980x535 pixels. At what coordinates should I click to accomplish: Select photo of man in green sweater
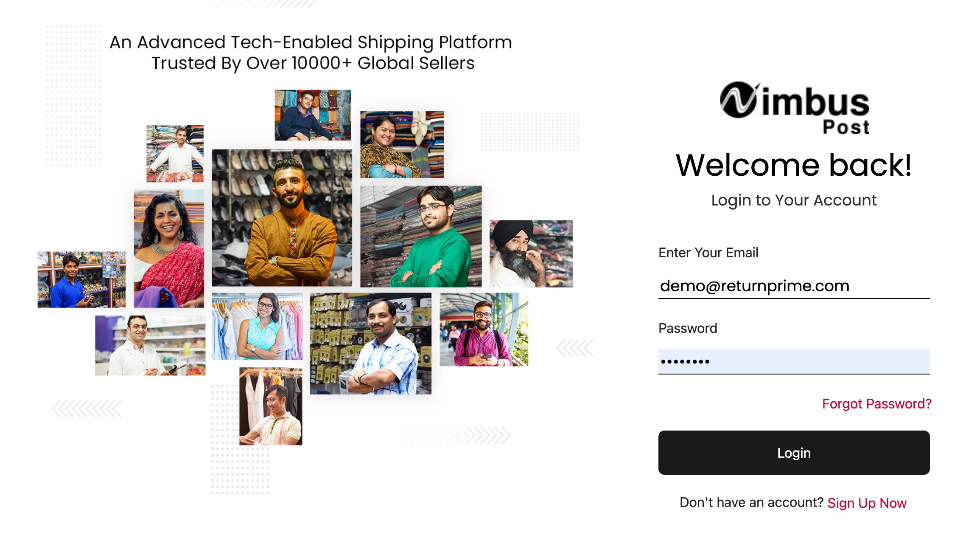click(420, 237)
